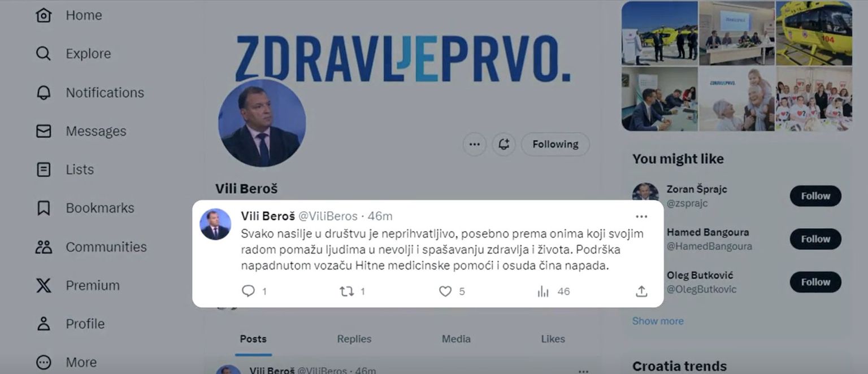Click Show more under You might like

[658, 321]
